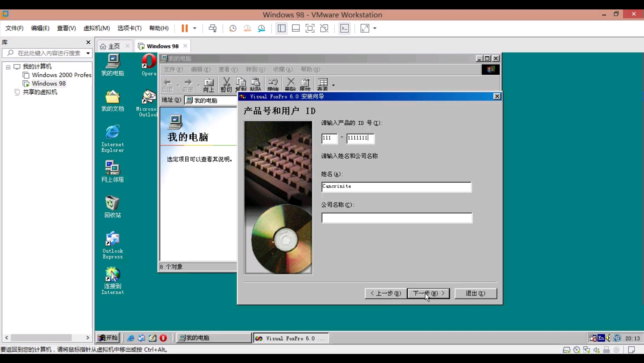The width and height of the screenshot is (644, 363).
Task: Click 后退 back button in 我的电脑 window
Action: 167,85
